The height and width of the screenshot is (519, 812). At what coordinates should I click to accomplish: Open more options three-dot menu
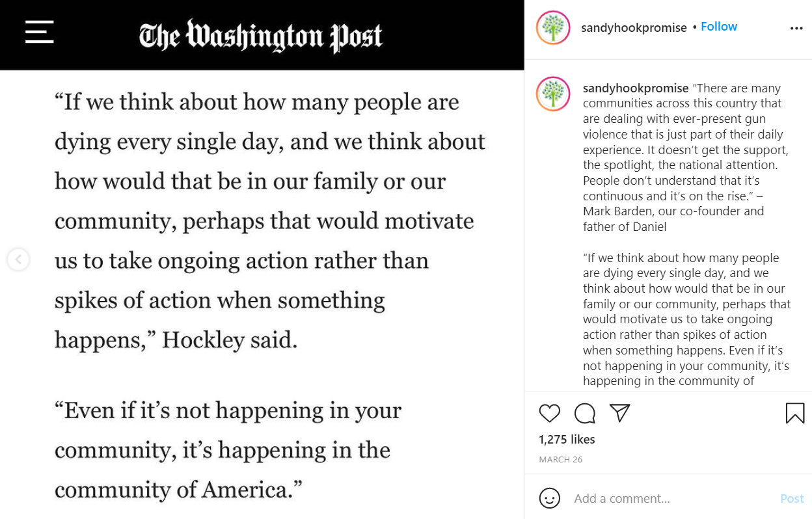pyautogui.click(x=796, y=29)
